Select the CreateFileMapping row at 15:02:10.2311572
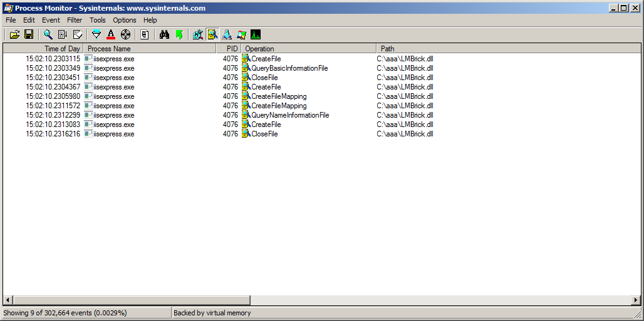The image size is (644, 321). pos(321,106)
